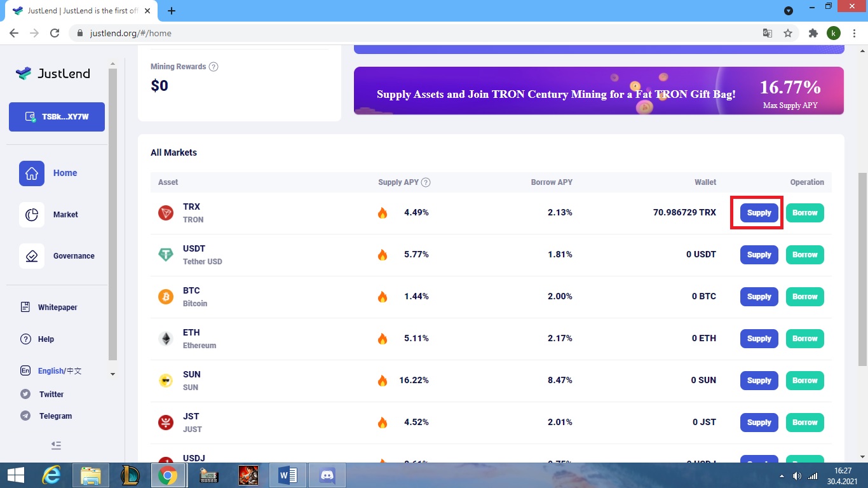Supply JST asset
868x488 pixels.
click(759, 423)
